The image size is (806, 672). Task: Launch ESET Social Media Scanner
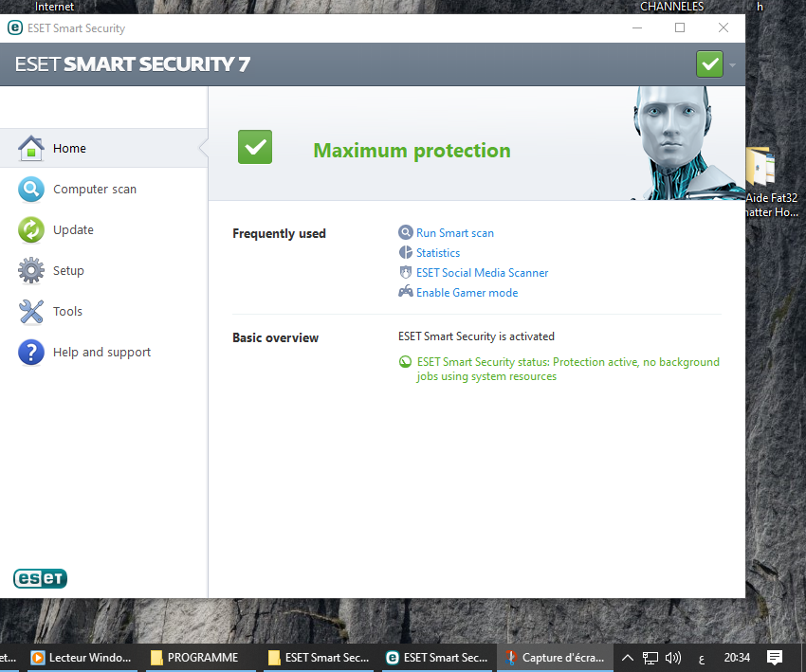[482, 273]
